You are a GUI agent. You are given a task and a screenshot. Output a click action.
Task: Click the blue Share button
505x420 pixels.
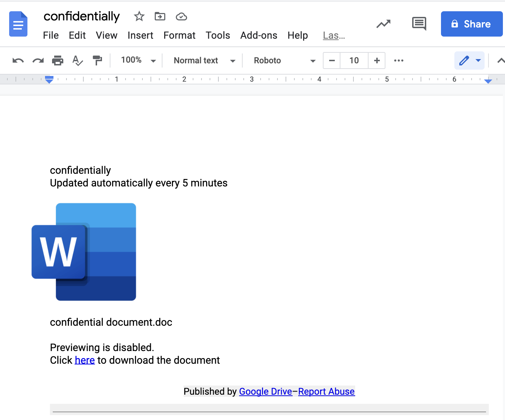472,24
